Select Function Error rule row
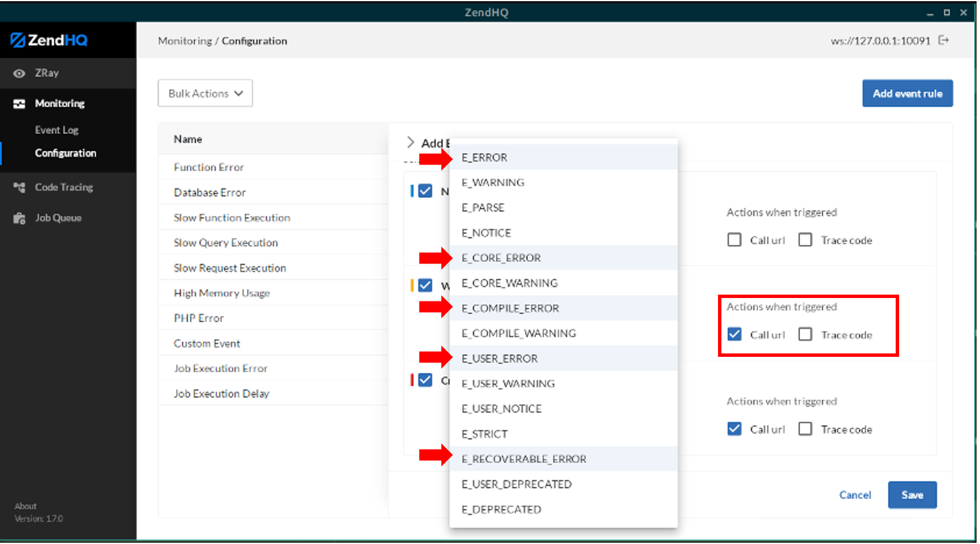 (x=273, y=167)
